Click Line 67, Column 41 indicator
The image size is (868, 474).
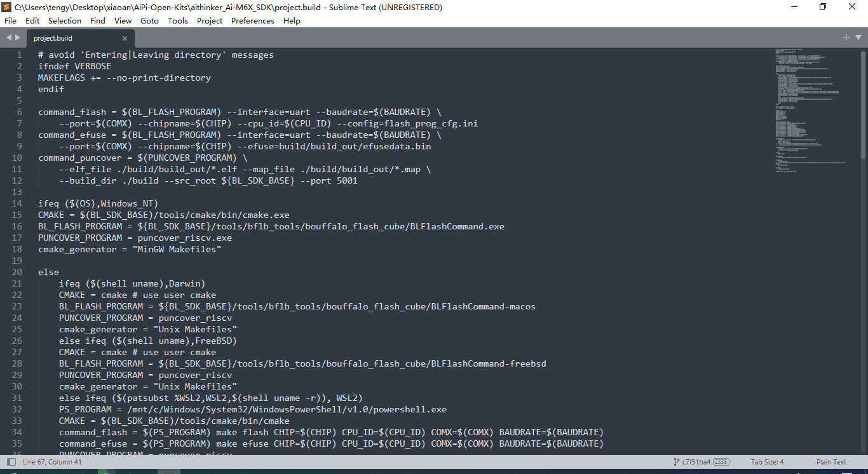(52, 462)
